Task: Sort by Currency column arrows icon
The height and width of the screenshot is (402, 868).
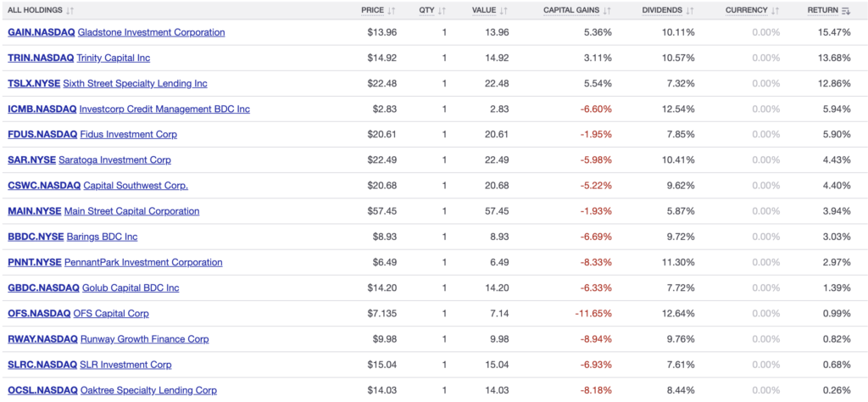Action: click(x=775, y=11)
